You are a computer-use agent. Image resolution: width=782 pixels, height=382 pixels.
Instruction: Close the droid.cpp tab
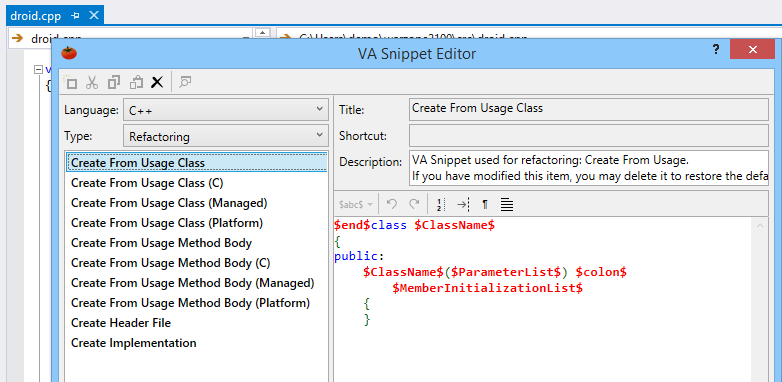(94, 16)
